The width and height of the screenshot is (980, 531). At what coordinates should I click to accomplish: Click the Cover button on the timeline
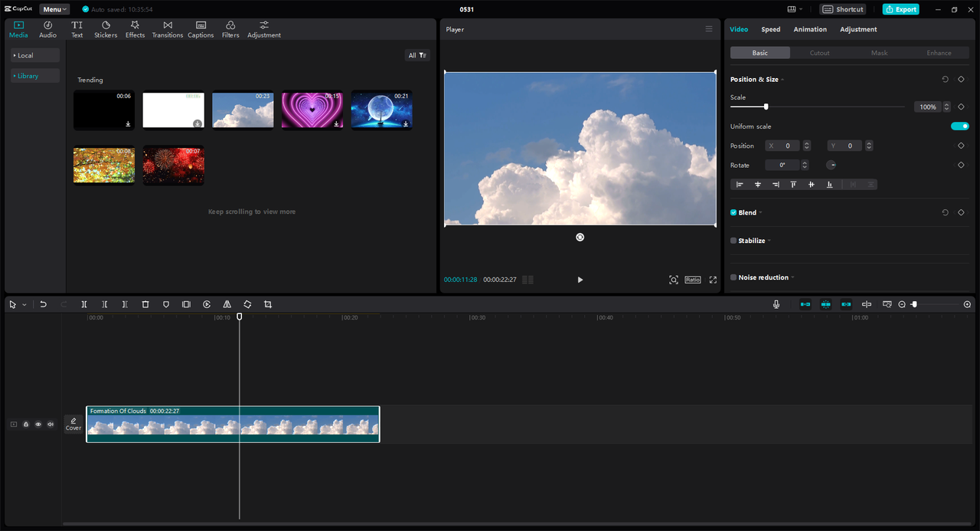coord(73,424)
